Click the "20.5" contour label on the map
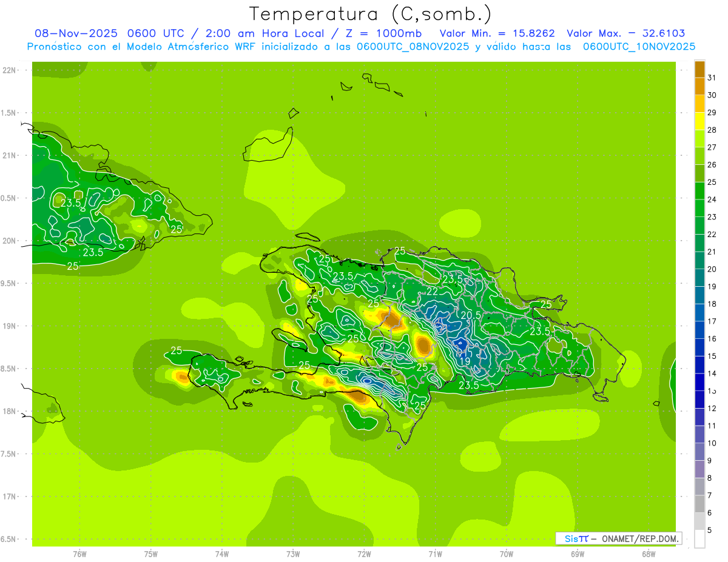728x562 pixels. click(x=471, y=316)
